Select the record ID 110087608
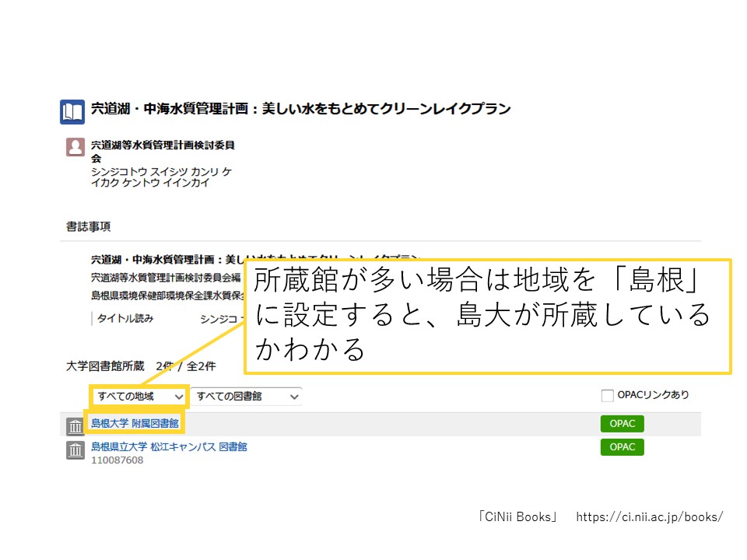 [117, 460]
